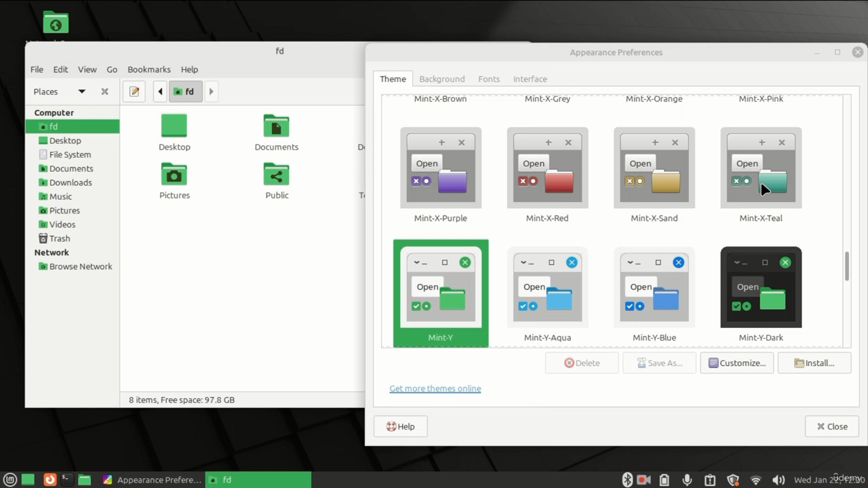
Task: Select Pictures in the Places sidebar
Action: coord(73,211)
